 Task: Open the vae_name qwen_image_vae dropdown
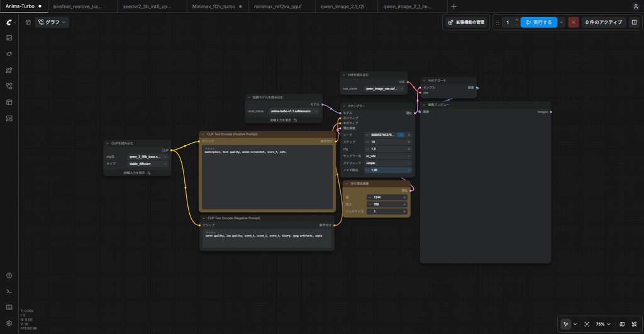point(384,89)
